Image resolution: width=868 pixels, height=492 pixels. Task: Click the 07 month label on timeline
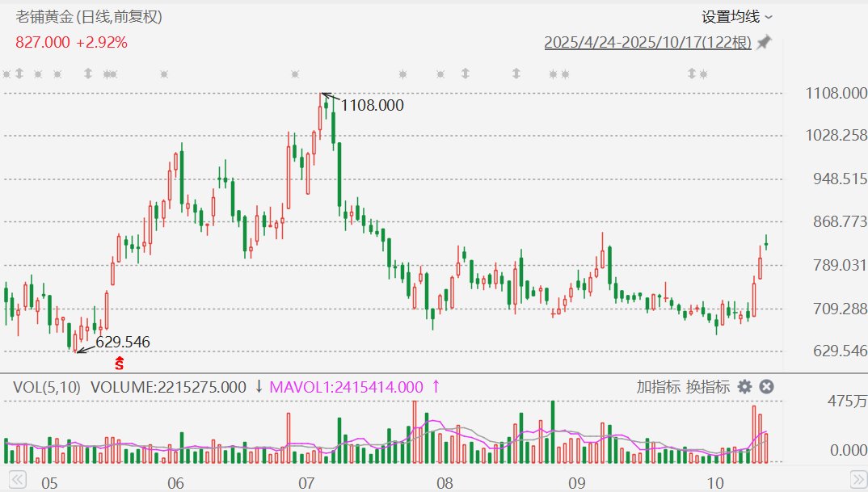305,483
